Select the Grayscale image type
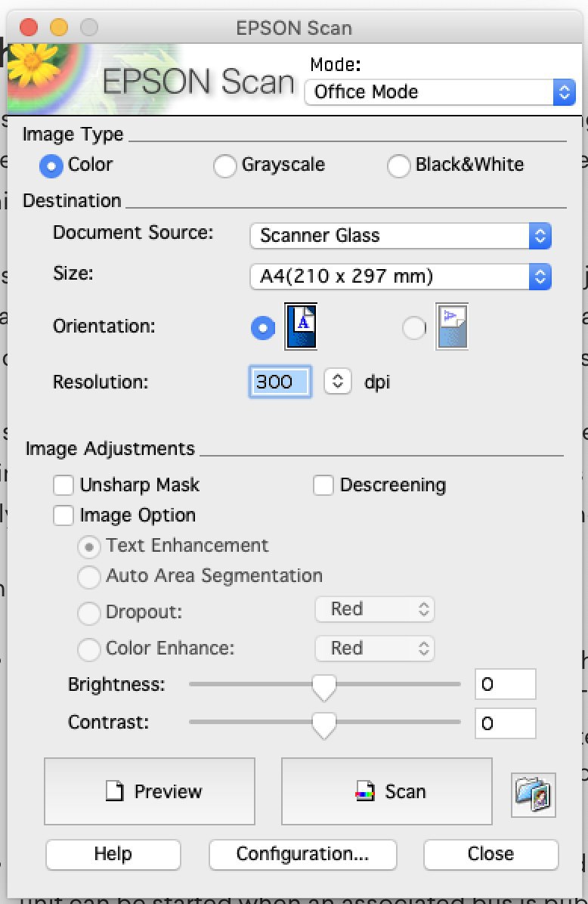 224,166
